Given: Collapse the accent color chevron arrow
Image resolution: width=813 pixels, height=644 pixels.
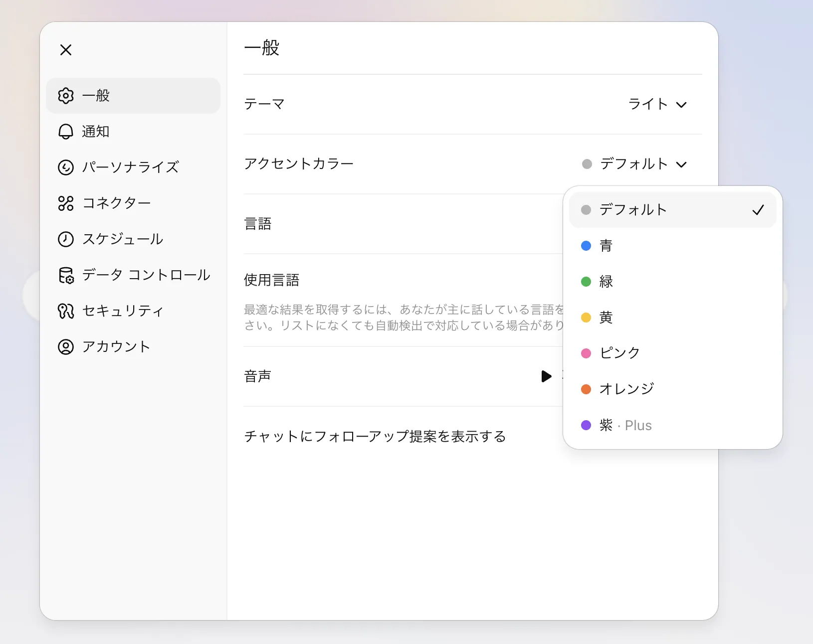Looking at the screenshot, I should (x=682, y=164).
